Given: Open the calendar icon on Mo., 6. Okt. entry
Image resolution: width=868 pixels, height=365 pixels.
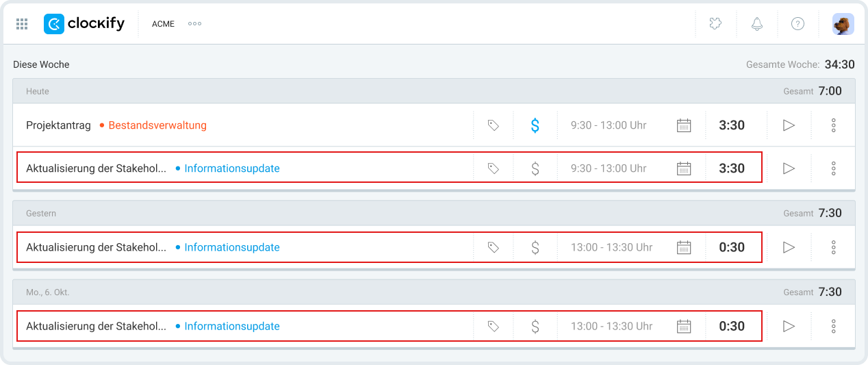Looking at the screenshot, I should tap(684, 327).
